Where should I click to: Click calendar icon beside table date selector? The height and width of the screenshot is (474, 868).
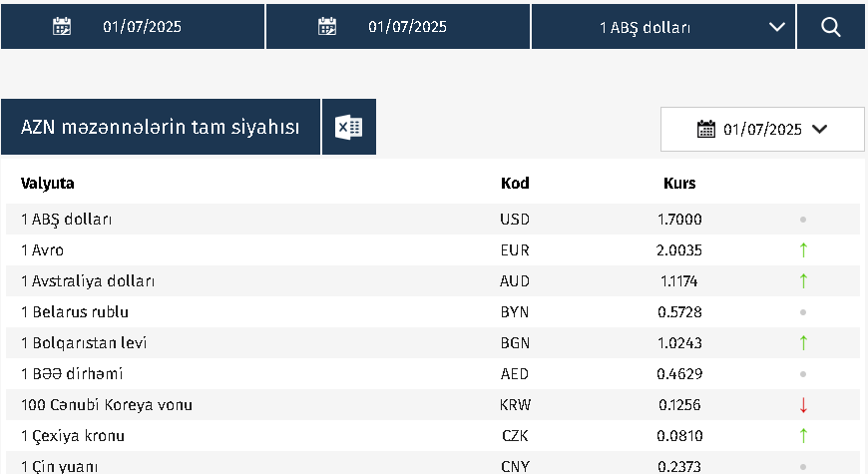coord(706,129)
